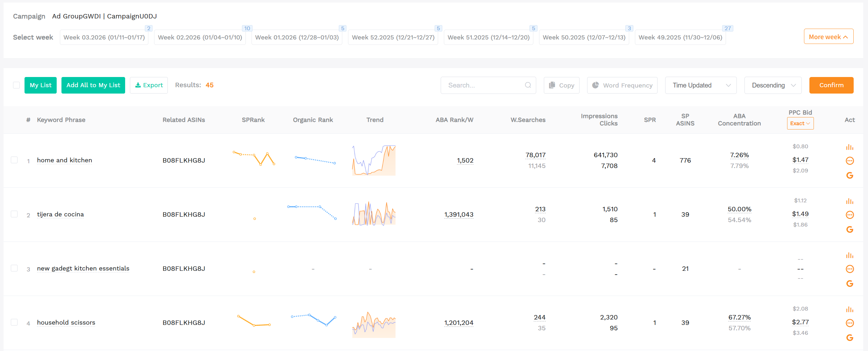Check the checkbox for 'tijera de cocina' row

click(x=14, y=214)
